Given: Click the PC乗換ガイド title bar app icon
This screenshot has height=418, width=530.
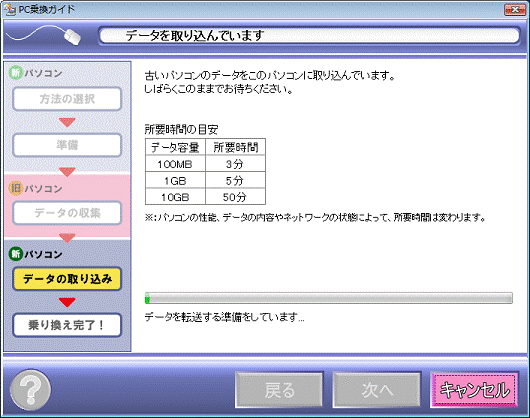Looking at the screenshot, I should pos(10,9).
